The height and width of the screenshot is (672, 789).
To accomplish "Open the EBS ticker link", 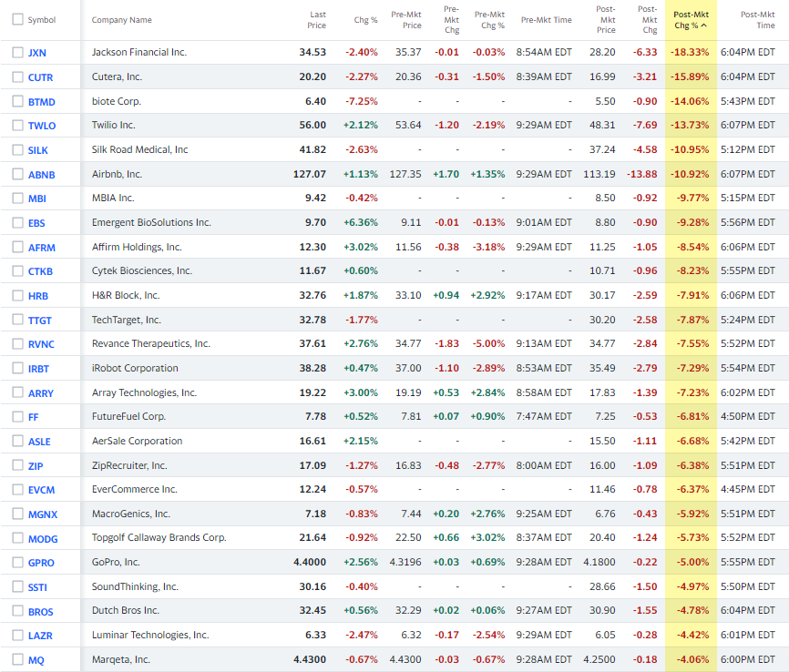I will tap(36, 223).
